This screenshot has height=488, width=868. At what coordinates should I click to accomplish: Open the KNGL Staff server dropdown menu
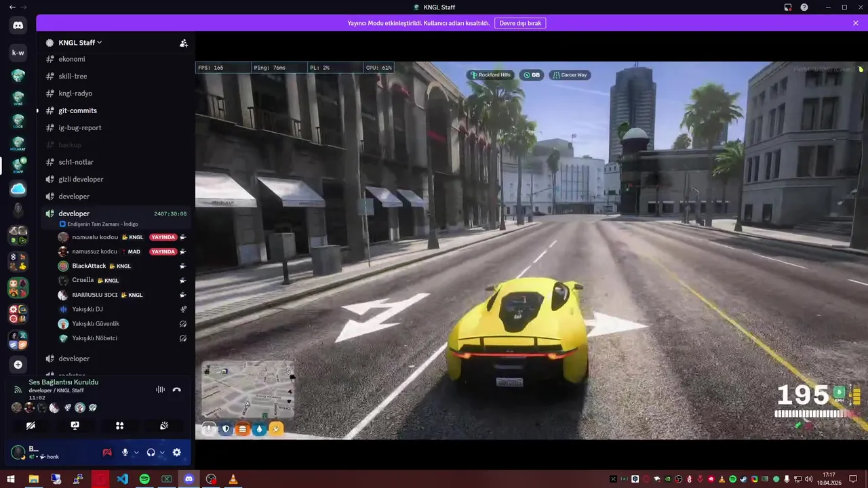coord(80,43)
